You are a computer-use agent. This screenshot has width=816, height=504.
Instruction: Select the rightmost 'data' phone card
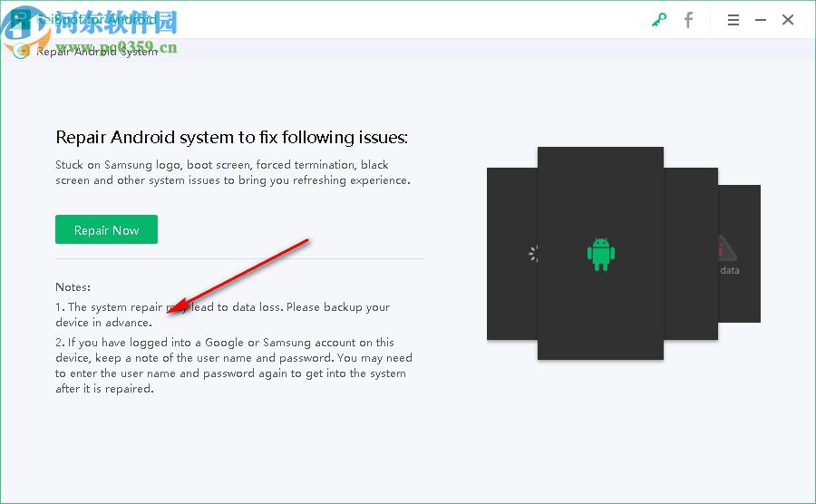[x=740, y=254]
